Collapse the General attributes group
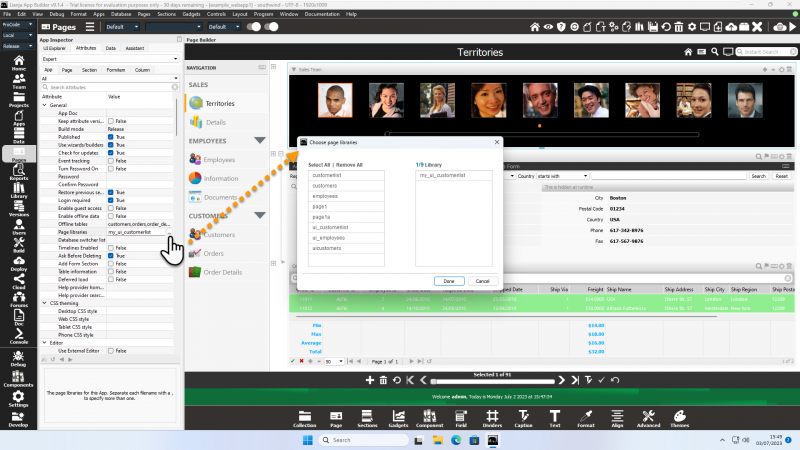Viewport: 800px width, 450px height. [x=45, y=105]
